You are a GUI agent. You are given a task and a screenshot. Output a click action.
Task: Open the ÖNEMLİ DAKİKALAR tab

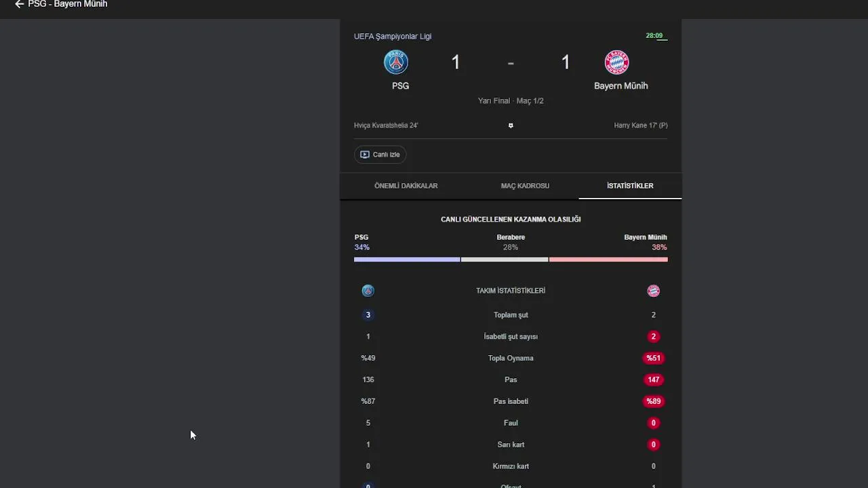pos(406,186)
